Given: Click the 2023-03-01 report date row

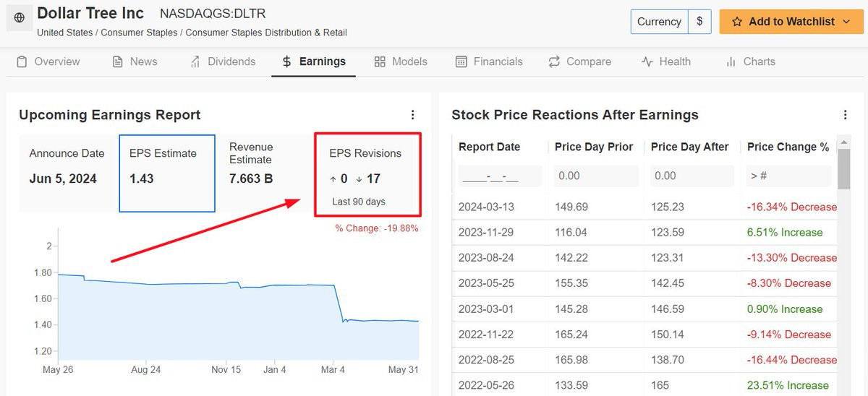Looking at the screenshot, I should tap(644, 309).
